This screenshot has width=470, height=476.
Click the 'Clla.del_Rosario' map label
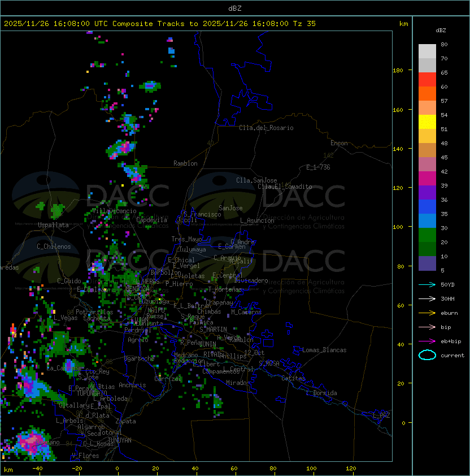(266, 128)
